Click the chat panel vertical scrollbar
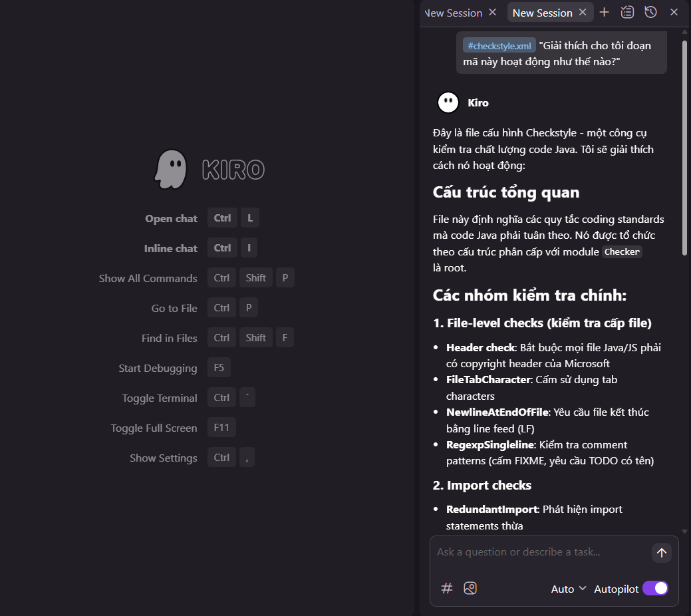Viewport: 691px width, 616px height. click(x=685, y=146)
